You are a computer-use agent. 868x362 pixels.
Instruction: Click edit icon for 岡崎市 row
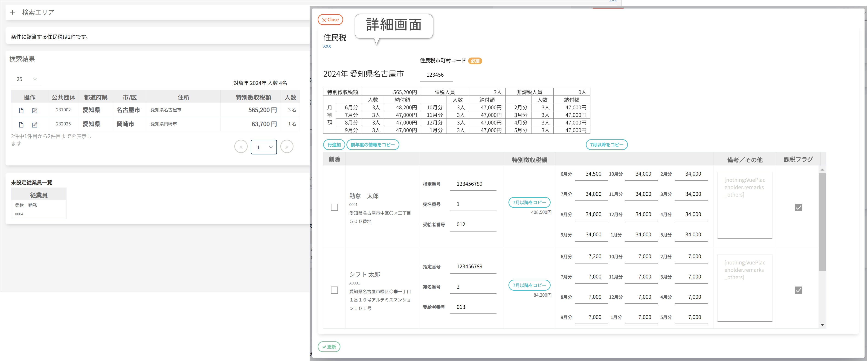(x=34, y=125)
